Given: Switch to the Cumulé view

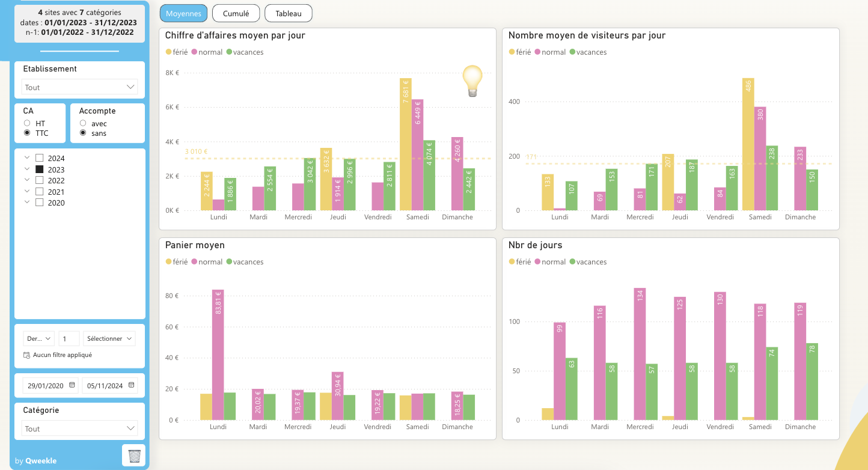Looking at the screenshot, I should click(236, 13).
